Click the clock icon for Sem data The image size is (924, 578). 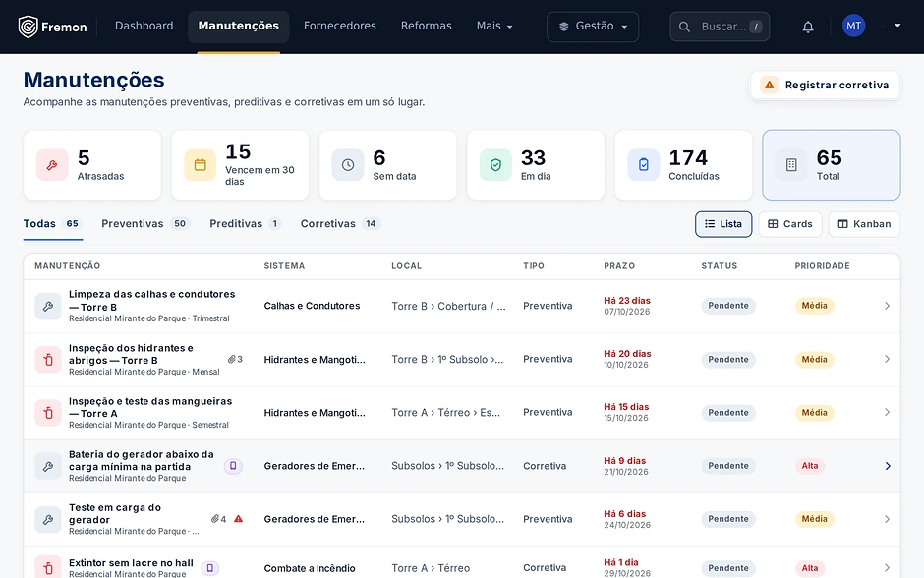tap(348, 165)
